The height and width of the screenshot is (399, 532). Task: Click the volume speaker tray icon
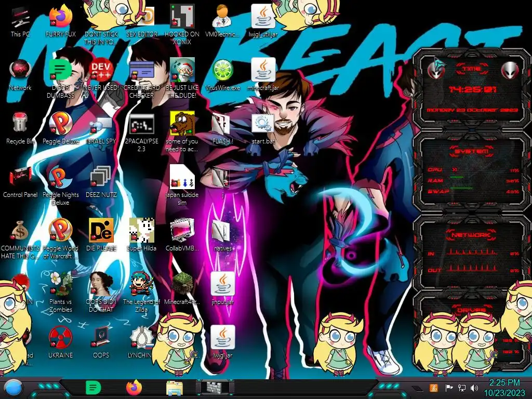tap(474, 388)
